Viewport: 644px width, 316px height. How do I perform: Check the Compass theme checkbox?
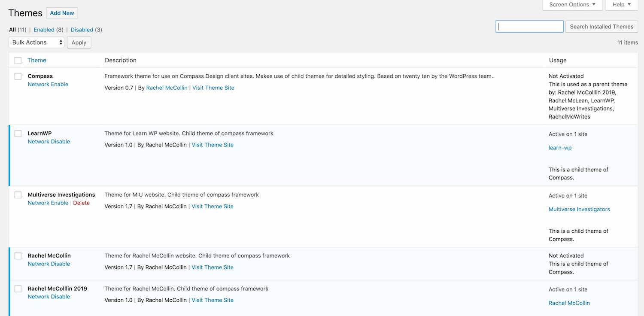tap(18, 76)
